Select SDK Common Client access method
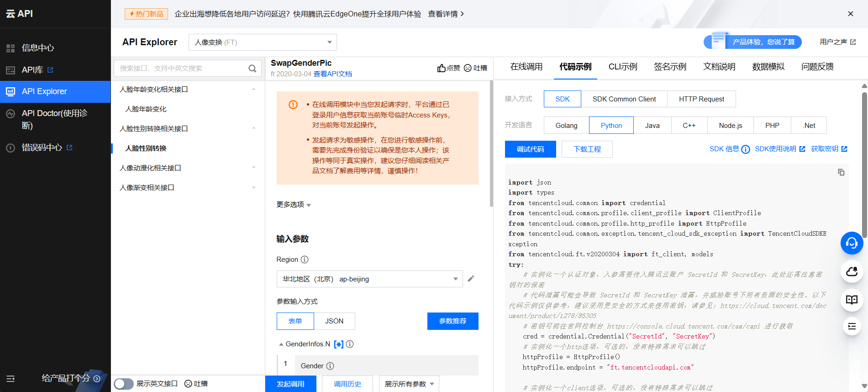868x392 pixels. (624, 99)
